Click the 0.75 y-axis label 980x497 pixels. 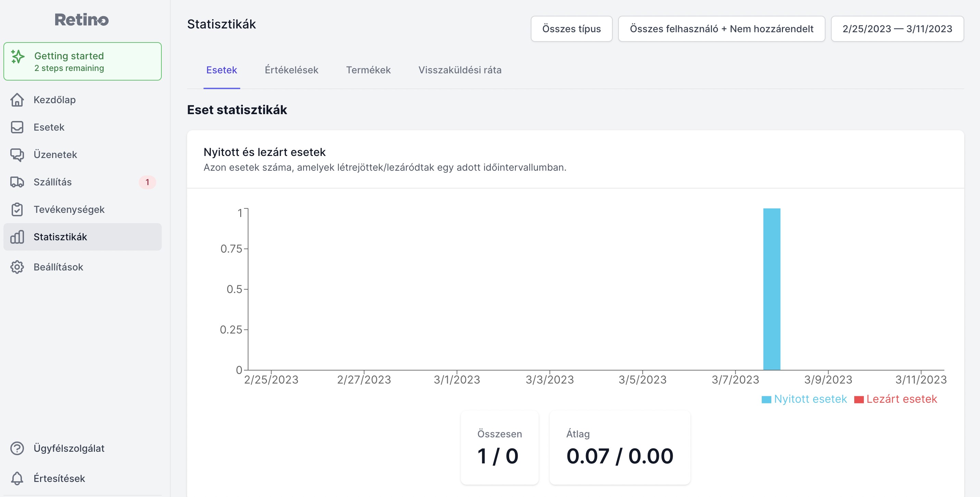[231, 249]
